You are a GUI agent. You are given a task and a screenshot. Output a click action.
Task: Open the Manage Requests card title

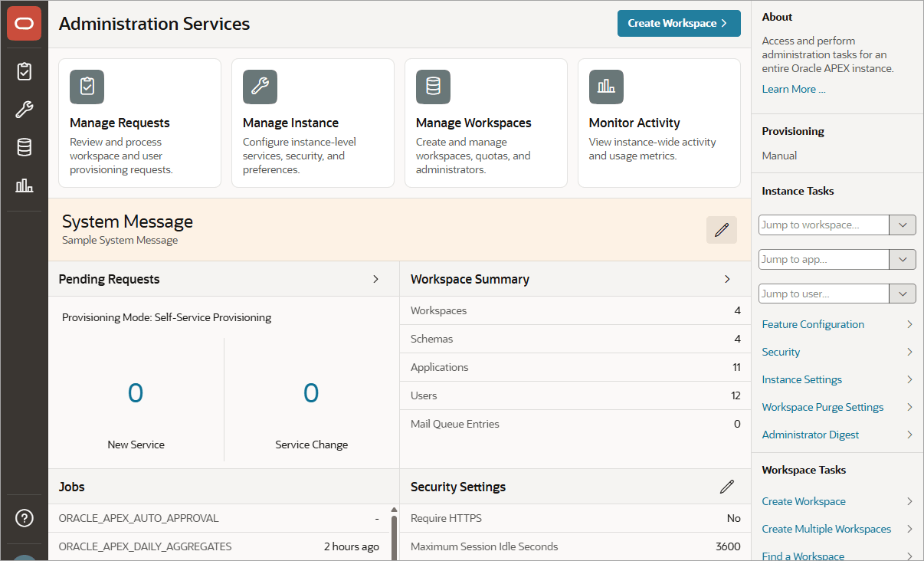120,123
